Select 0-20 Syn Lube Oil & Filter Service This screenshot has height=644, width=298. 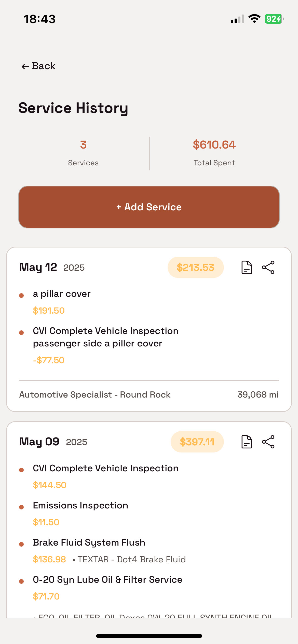click(x=107, y=580)
